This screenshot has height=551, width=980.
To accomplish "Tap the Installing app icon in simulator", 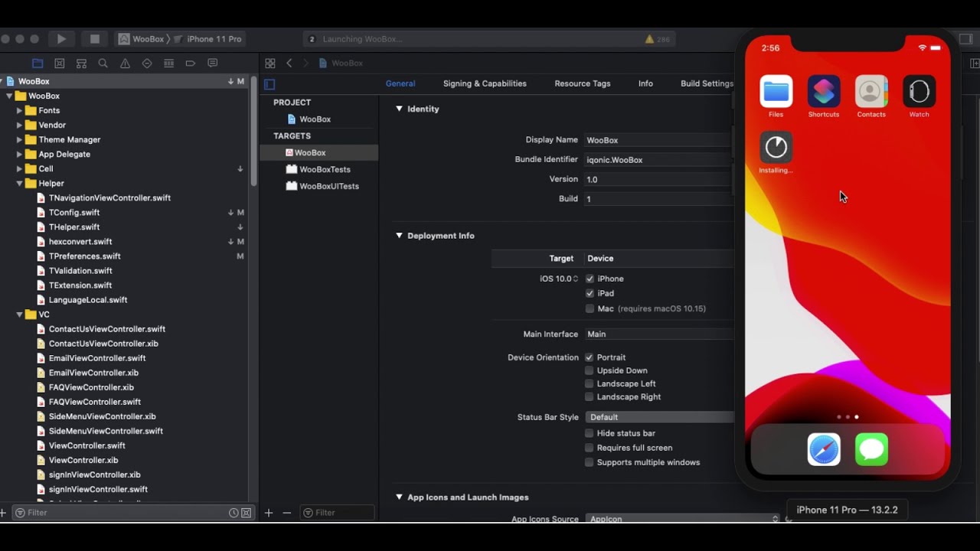I will [776, 147].
